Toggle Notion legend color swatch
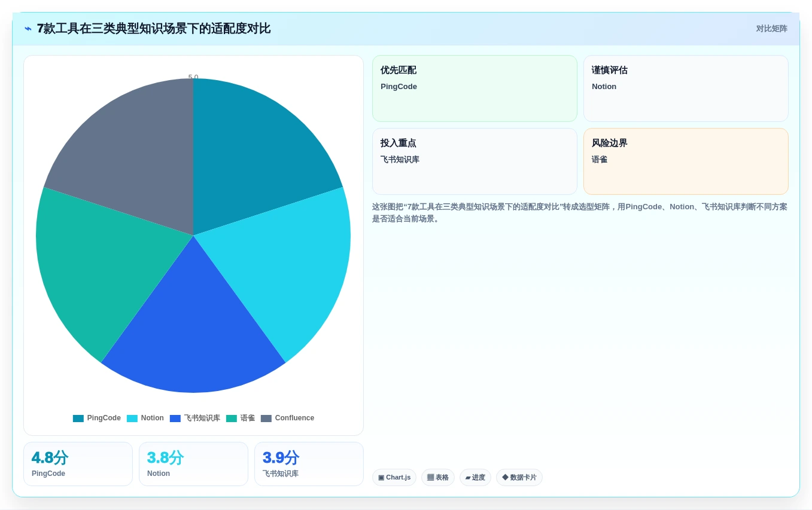The image size is (812, 510). pyautogui.click(x=132, y=419)
